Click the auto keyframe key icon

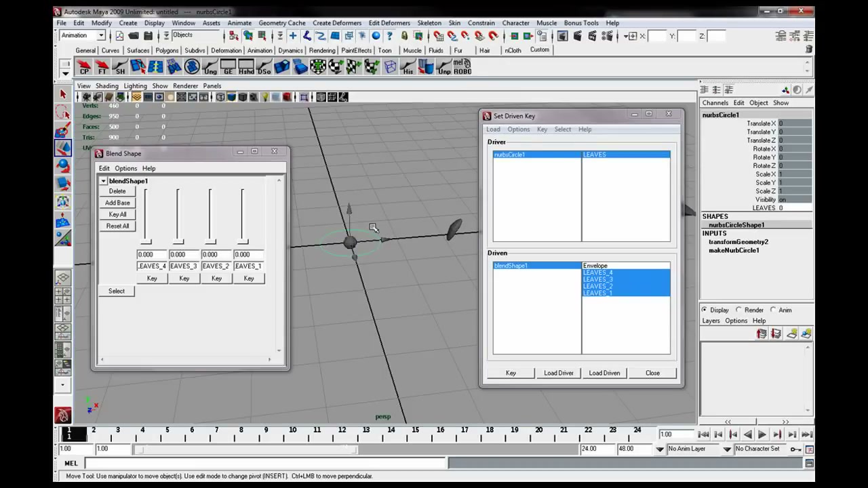795,449
